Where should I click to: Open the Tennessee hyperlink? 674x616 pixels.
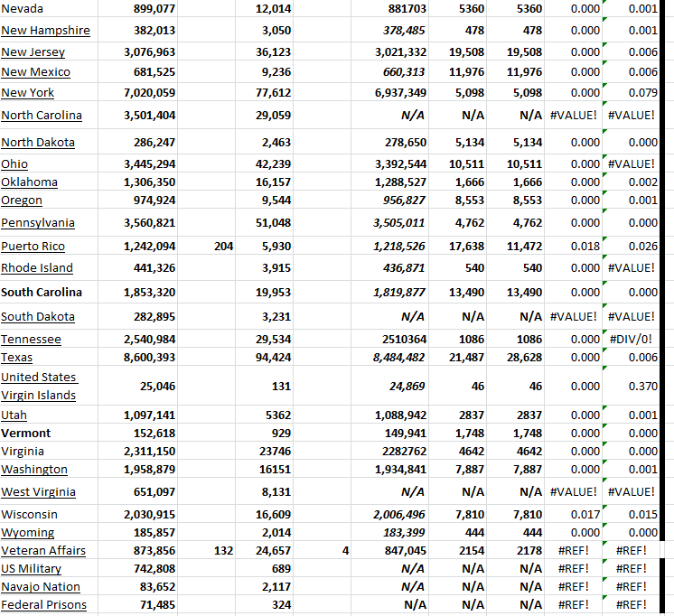coord(31,340)
